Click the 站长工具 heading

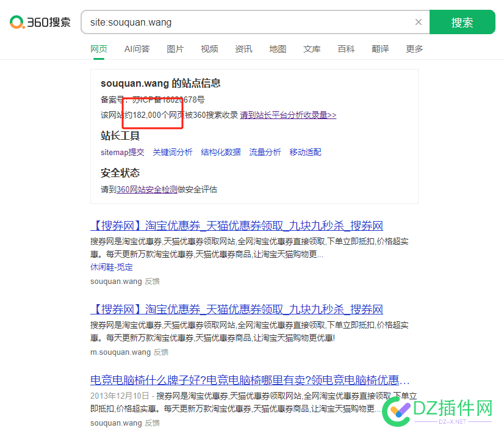pyautogui.click(x=120, y=136)
